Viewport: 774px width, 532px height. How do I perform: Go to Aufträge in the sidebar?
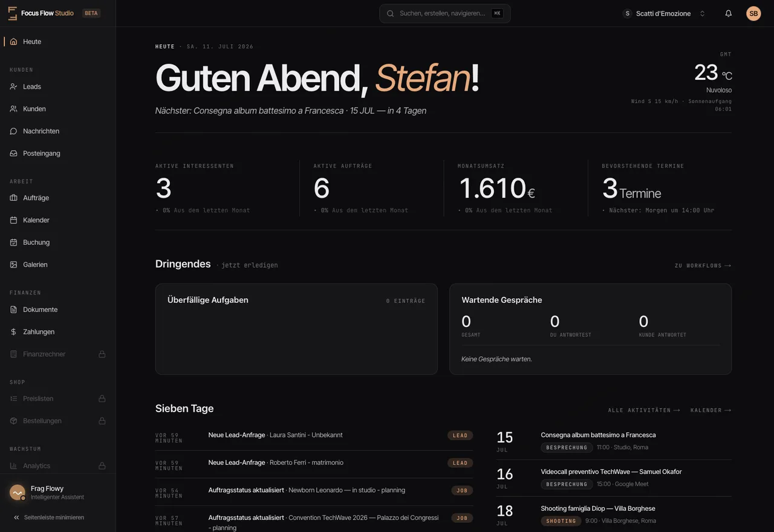point(57,198)
